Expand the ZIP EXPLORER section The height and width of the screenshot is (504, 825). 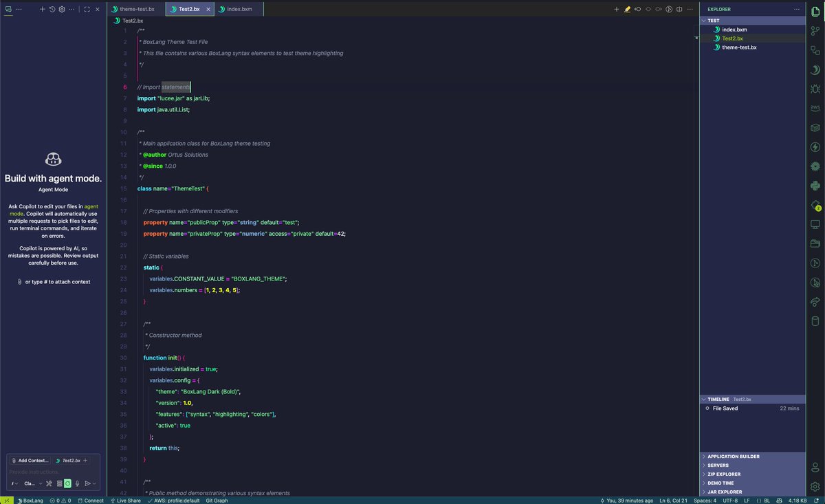pos(753,474)
